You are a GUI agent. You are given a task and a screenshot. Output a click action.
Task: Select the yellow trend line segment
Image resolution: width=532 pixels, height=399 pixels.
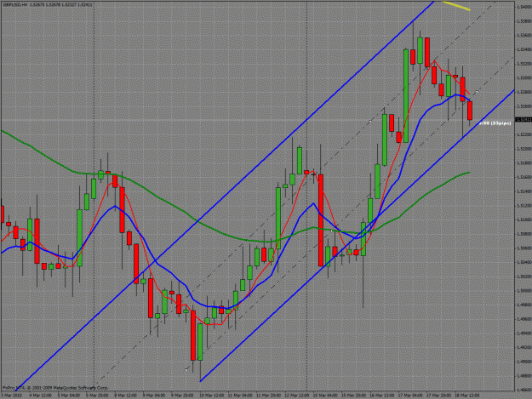pyautogui.click(x=456, y=6)
